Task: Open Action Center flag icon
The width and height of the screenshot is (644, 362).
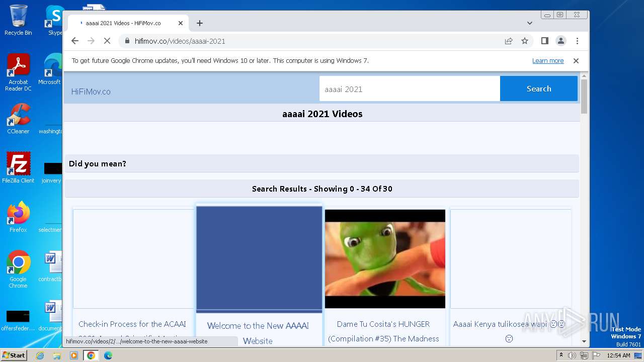Action: click(x=596, y=355)
